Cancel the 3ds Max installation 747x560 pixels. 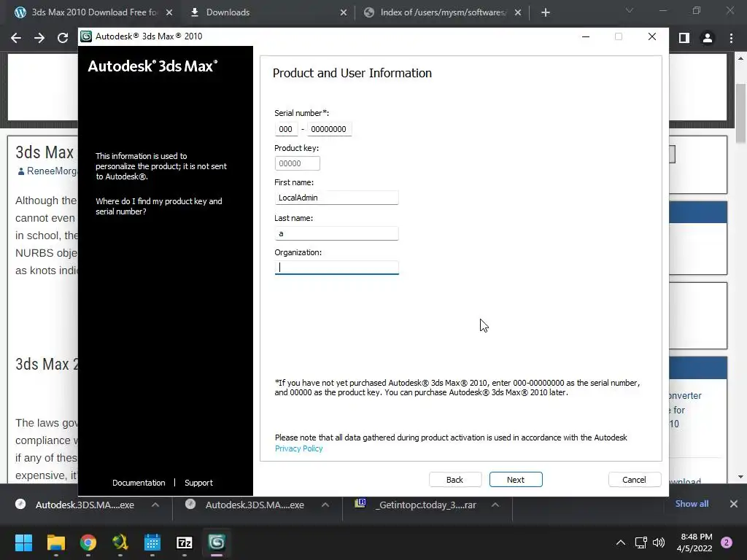[634, 480]
